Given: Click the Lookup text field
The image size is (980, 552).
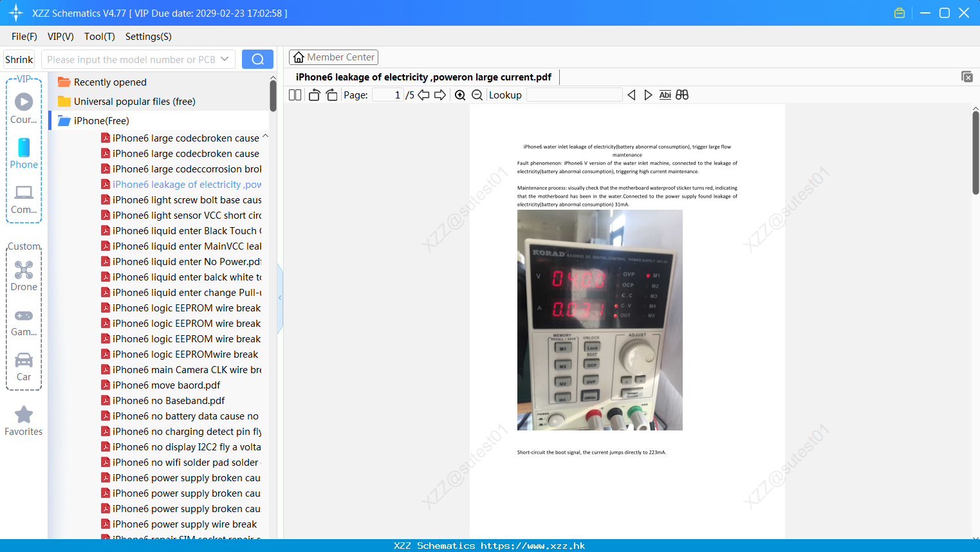Looking at the screenshot, I should (574, 95).
